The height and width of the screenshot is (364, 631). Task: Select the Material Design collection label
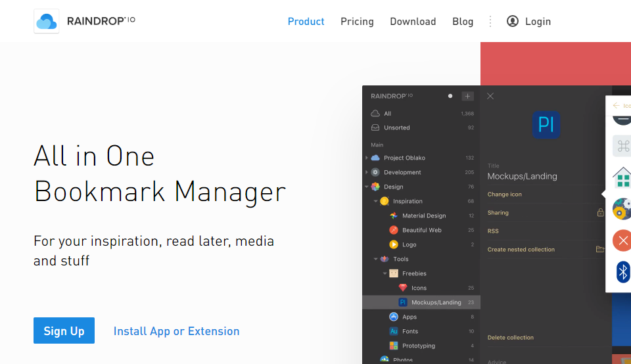pos(424,216)
